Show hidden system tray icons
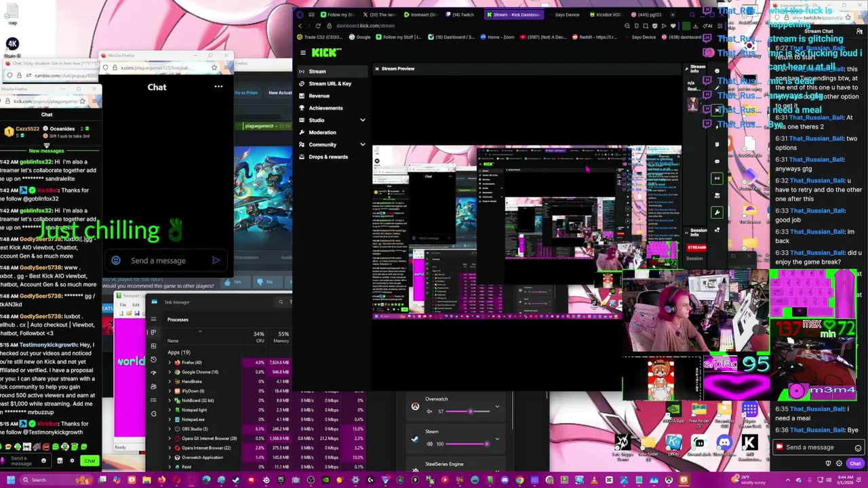 pos(787,480)
